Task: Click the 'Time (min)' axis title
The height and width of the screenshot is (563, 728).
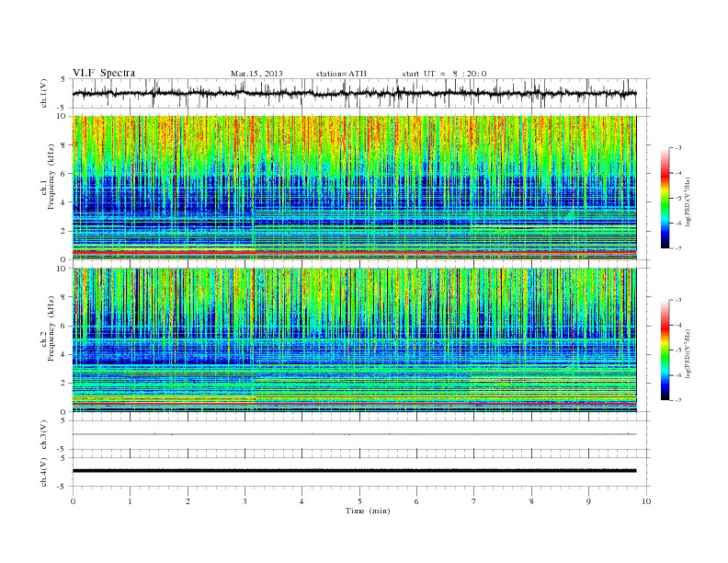Action: coord(368,511)
